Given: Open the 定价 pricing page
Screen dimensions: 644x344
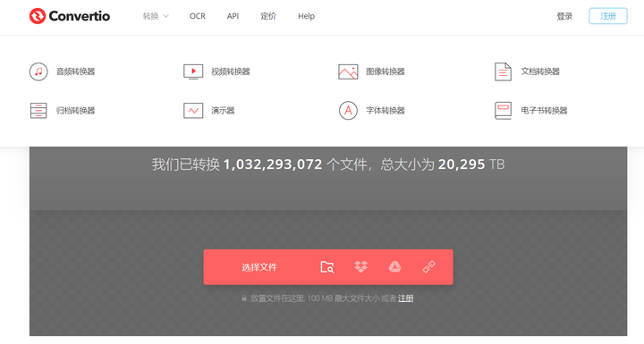Looking at the screenshot, I should pos(268,16).
